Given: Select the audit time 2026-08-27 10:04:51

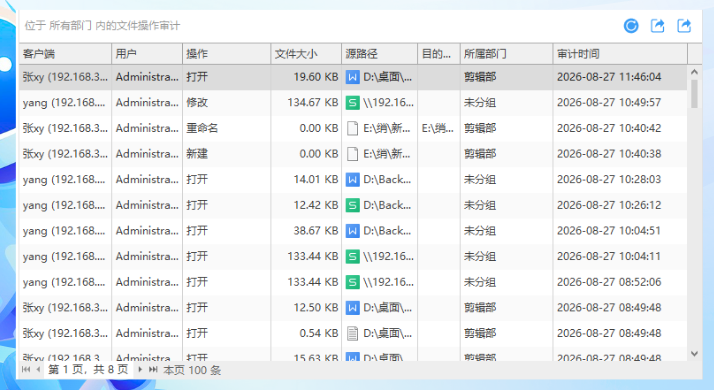Looking at the screenshot, I should [609, 231].
